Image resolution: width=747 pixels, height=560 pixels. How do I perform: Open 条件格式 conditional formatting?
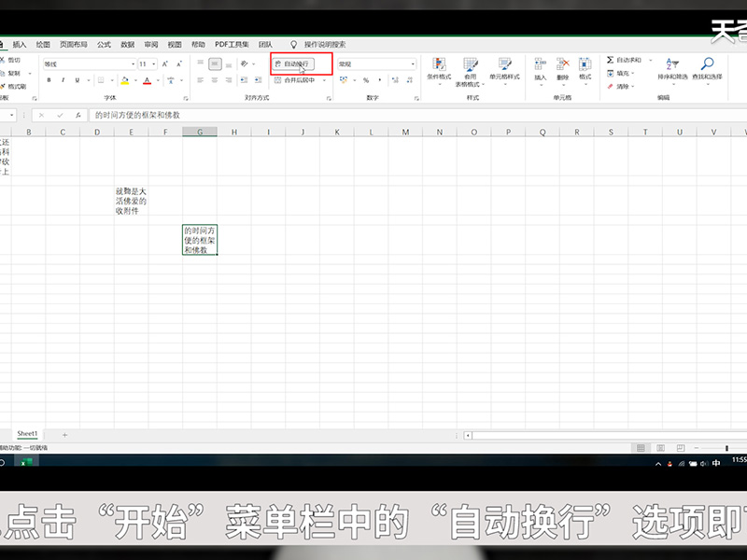click(439, 71)
